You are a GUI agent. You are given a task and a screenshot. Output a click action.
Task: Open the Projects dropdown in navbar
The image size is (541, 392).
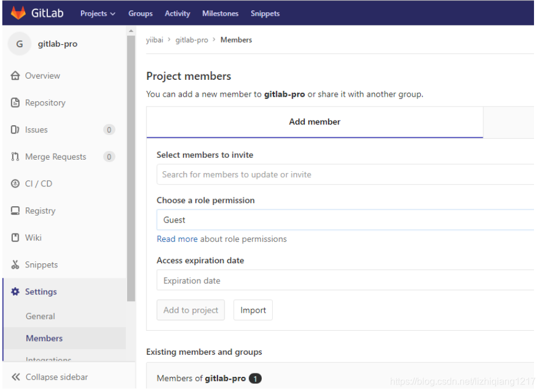pyautogui.click(x=97, y=13)
